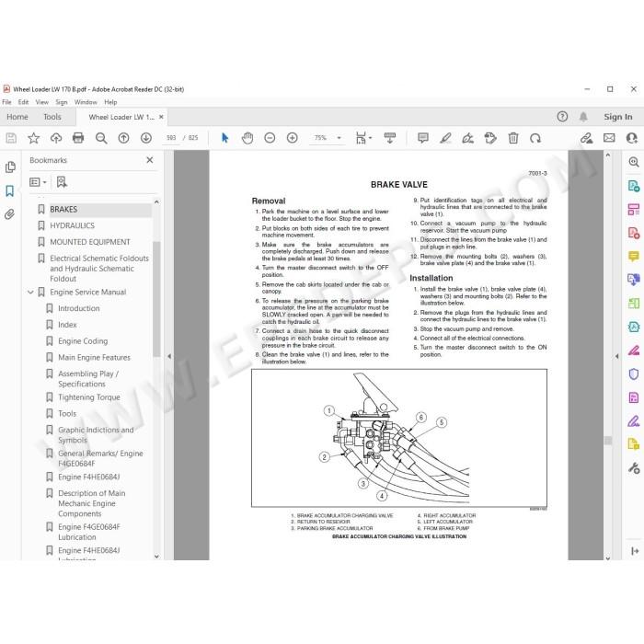
Task: Open the bookmarks options dropdown
Action: [38, 182]
